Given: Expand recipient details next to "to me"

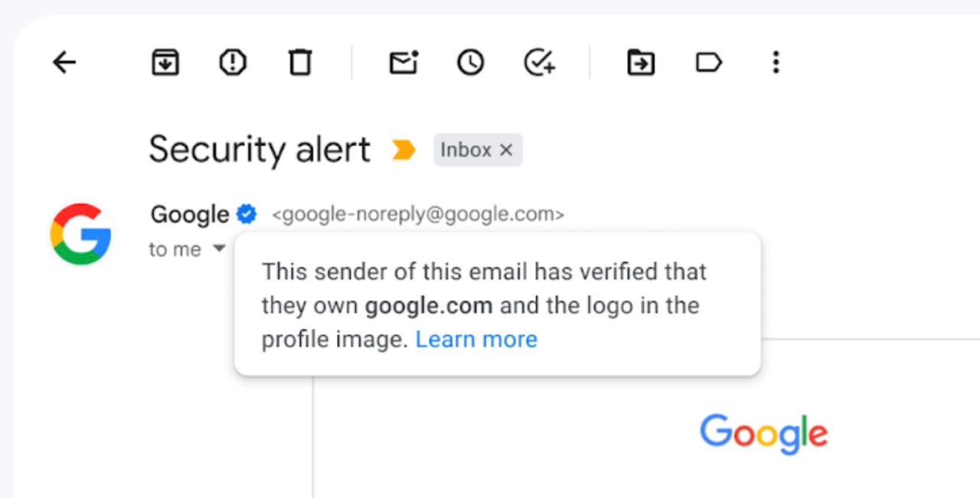Looking at the screenshot, I should point(219,249).
